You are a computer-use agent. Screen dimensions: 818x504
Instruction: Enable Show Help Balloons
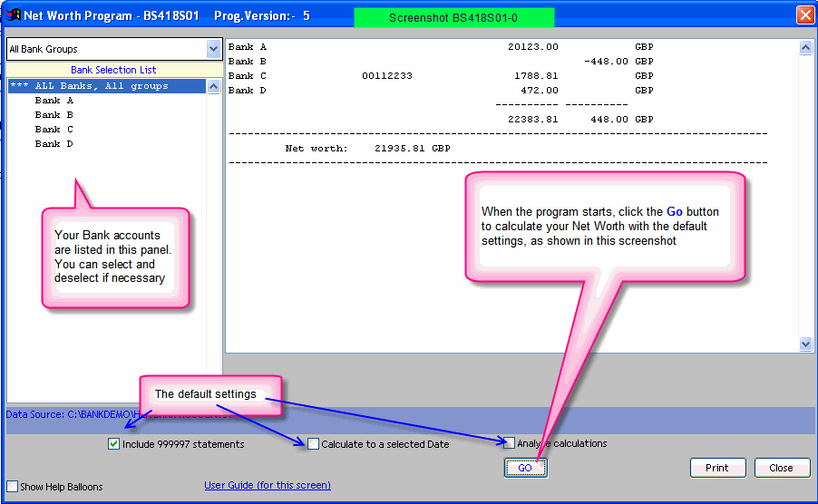(x=13, y=487)
